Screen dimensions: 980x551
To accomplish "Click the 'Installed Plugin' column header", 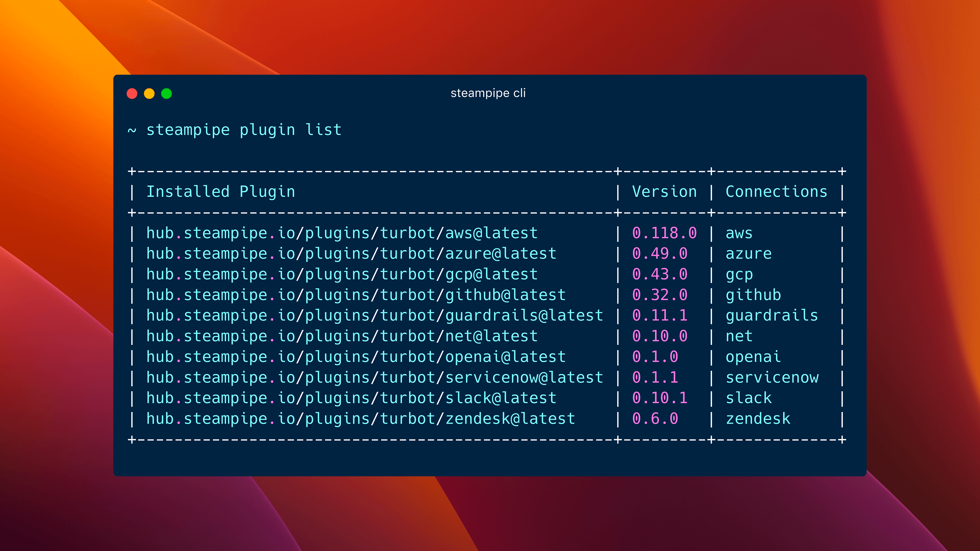I will pos(221,192).
